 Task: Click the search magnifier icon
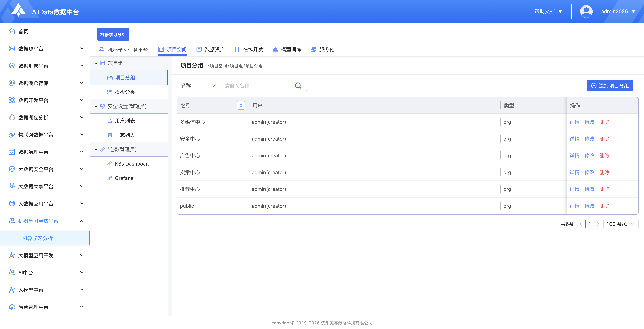pyautogui.click(x=298, y=86)
